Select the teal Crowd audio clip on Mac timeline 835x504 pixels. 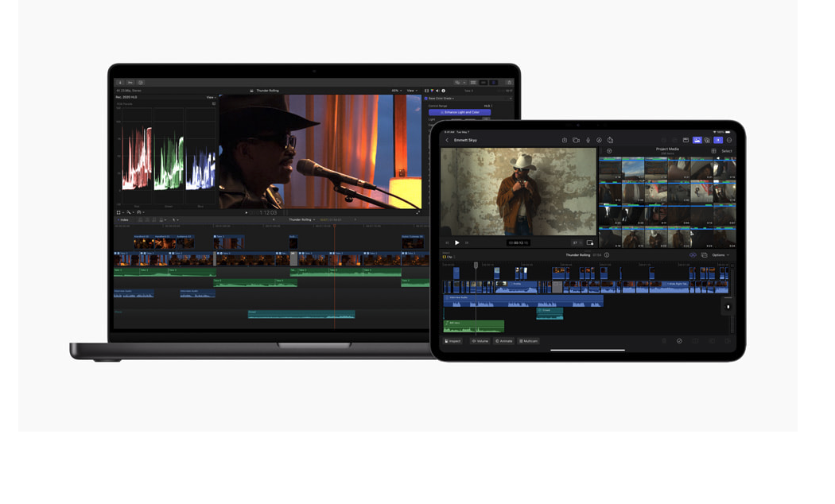coord(301,315)
